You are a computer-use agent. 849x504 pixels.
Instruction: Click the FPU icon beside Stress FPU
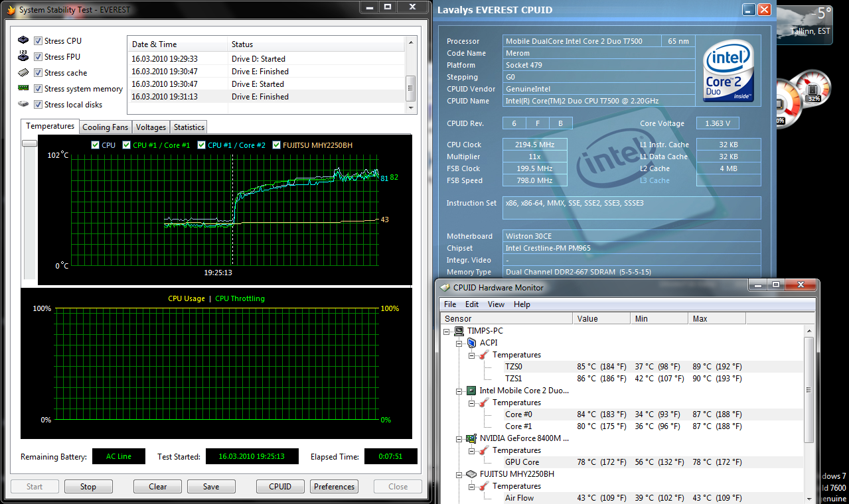[x=23, y=56]
